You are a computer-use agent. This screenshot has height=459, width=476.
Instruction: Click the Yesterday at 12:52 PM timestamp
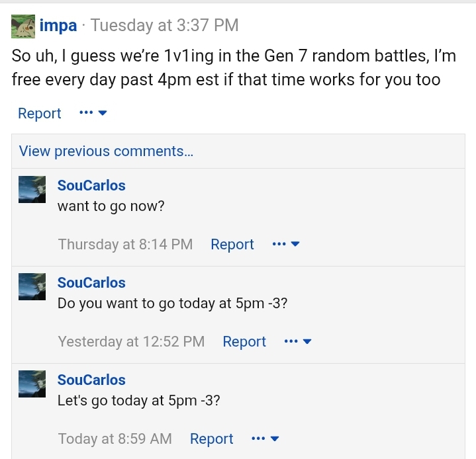132,341
